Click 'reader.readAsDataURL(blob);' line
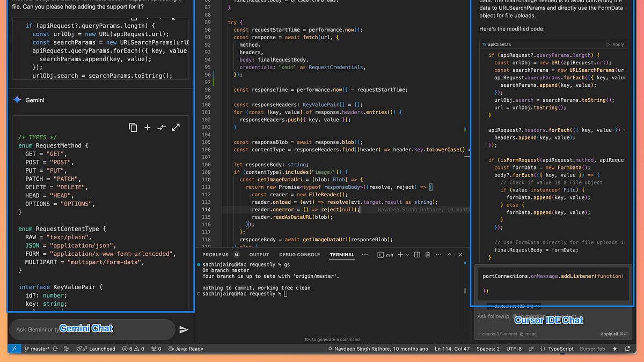644x362 pixels. [x=292, y=217]
